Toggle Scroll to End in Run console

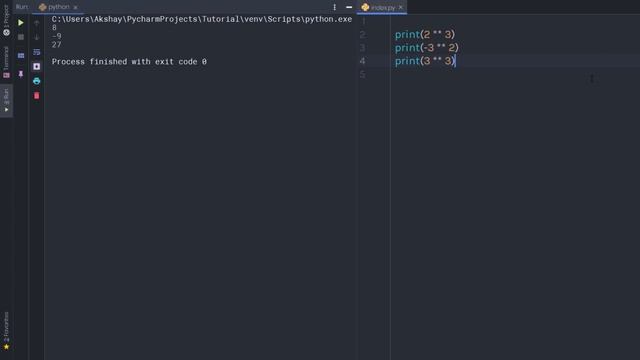(x=37, y=67)
